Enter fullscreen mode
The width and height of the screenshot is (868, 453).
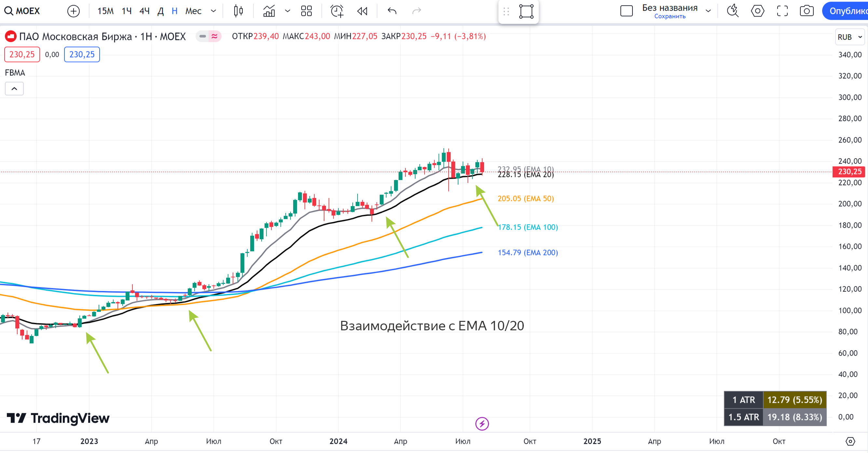click(x=782, y=11)
